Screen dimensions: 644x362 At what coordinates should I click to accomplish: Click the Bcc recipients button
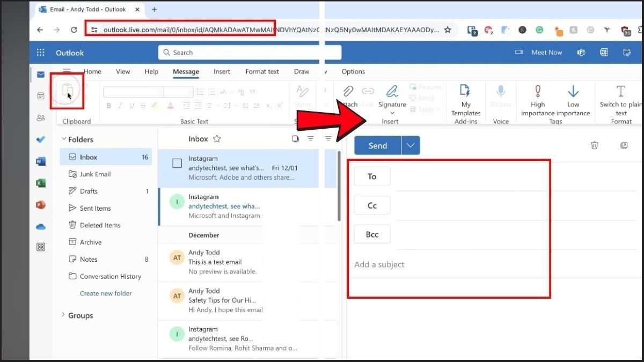pyautogui.click(x=372, y=234)
